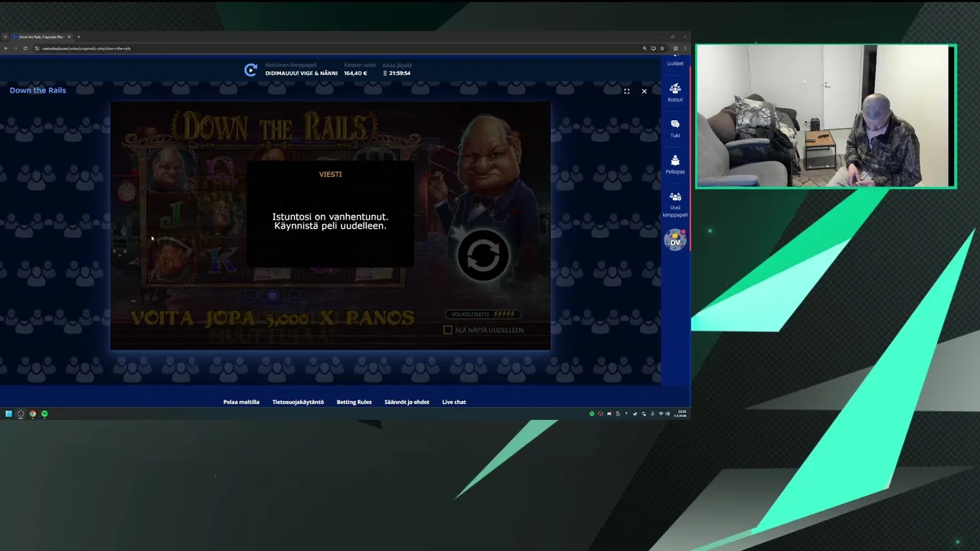Click the circular reload spin button in the game
This screenshot has width=980, height=551.
[483, 256]
